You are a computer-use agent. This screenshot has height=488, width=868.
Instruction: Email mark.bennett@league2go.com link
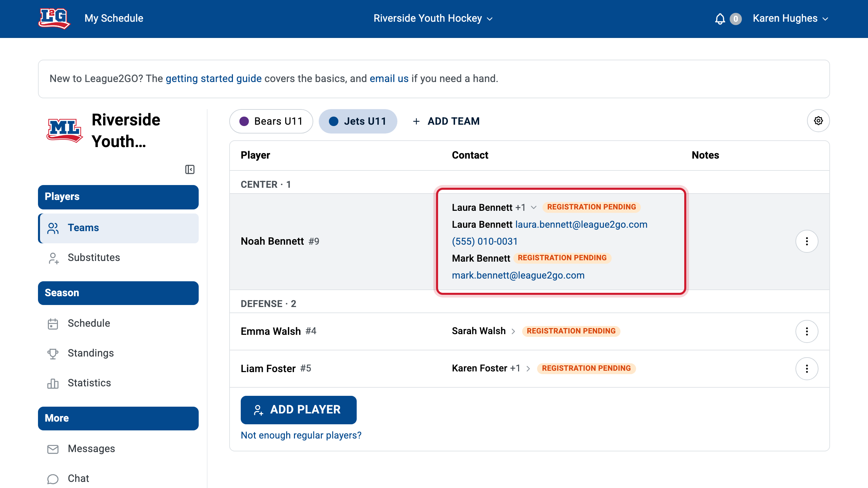518,275
